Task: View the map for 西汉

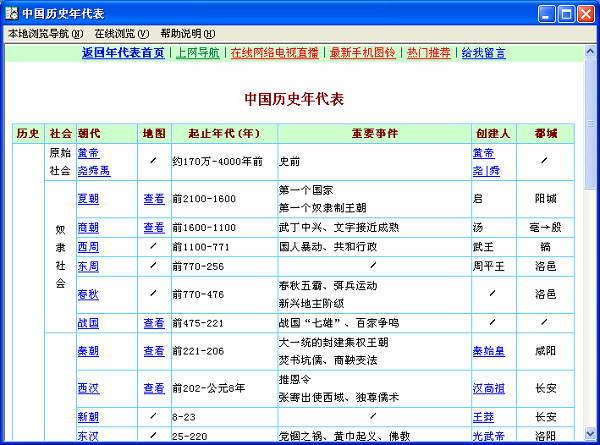Action: pyautogui.click(x=154, y=388)
